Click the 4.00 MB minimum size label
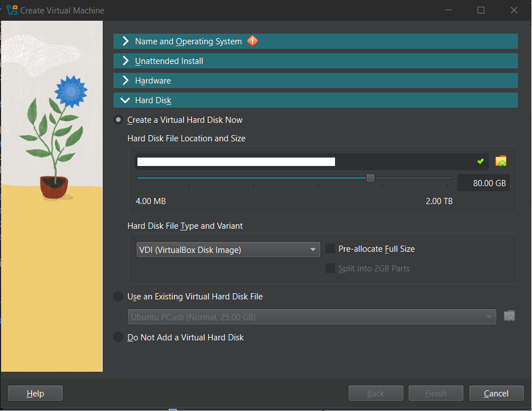The width and height of the screenshot is (532, 411). pos(150,201)
